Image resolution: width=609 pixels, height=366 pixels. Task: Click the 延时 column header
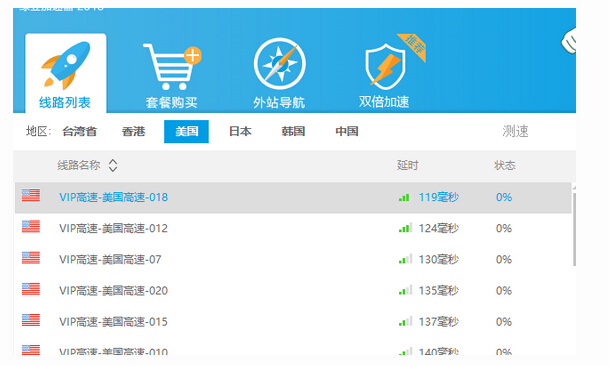pos(407,166)
